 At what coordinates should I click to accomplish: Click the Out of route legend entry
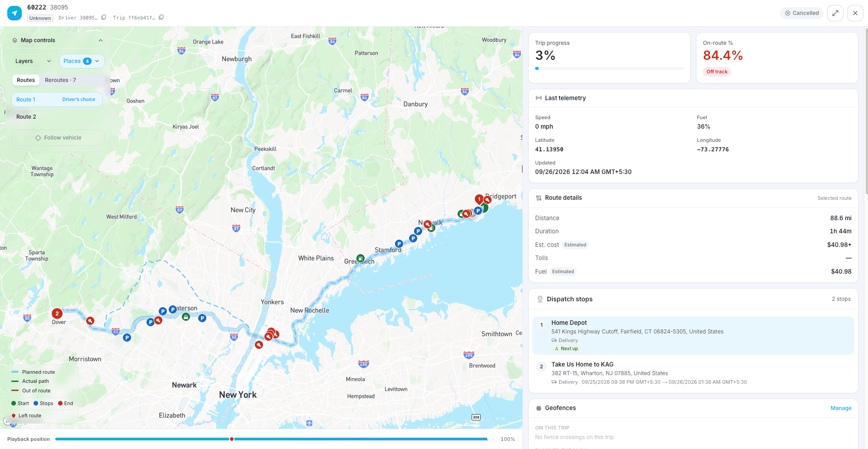coord(31,391)
